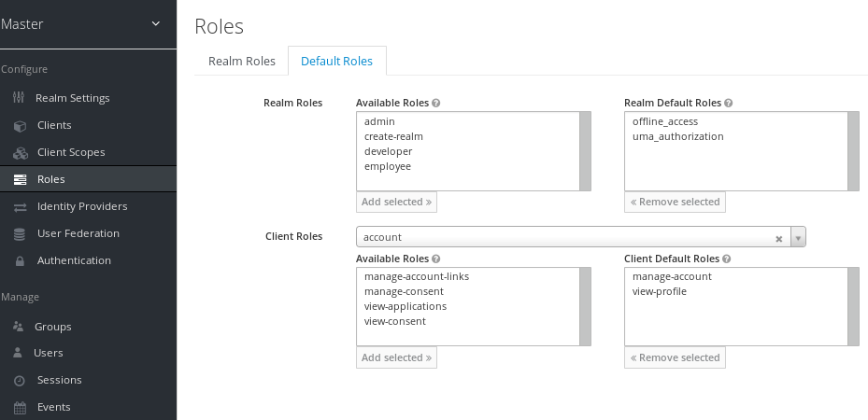Clear the selected account client
Screen dimensions: 868x420
779,239
